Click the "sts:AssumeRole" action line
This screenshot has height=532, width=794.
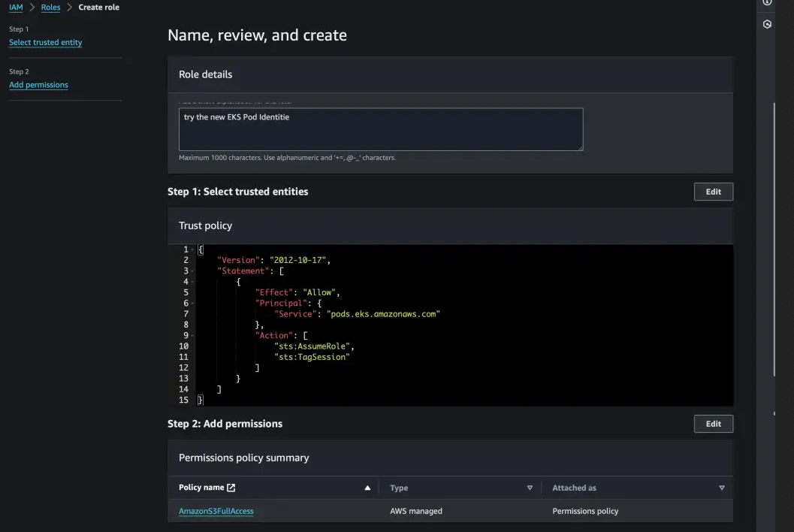[312, 346]
